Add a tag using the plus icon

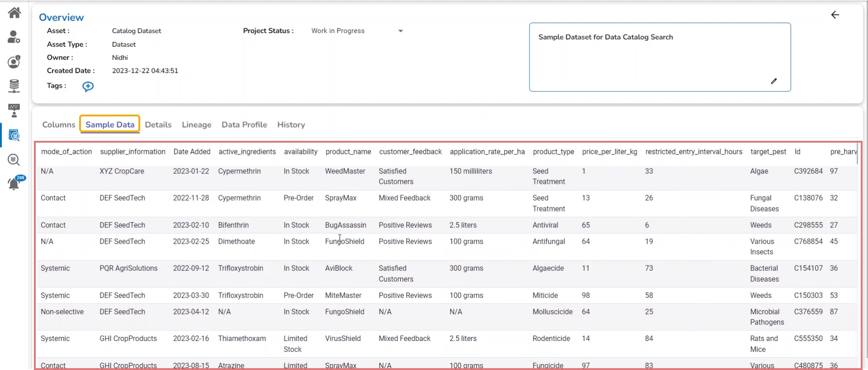coord(88,86)
